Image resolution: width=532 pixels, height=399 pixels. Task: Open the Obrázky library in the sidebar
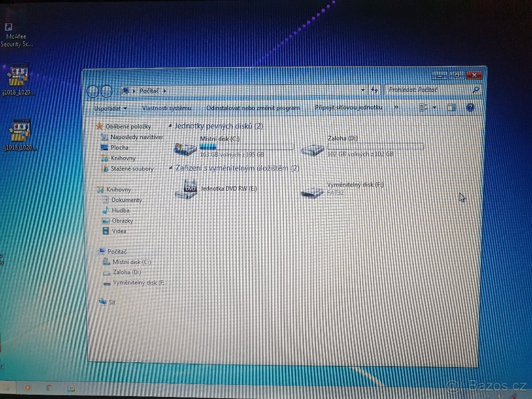[x=123, y=220]
